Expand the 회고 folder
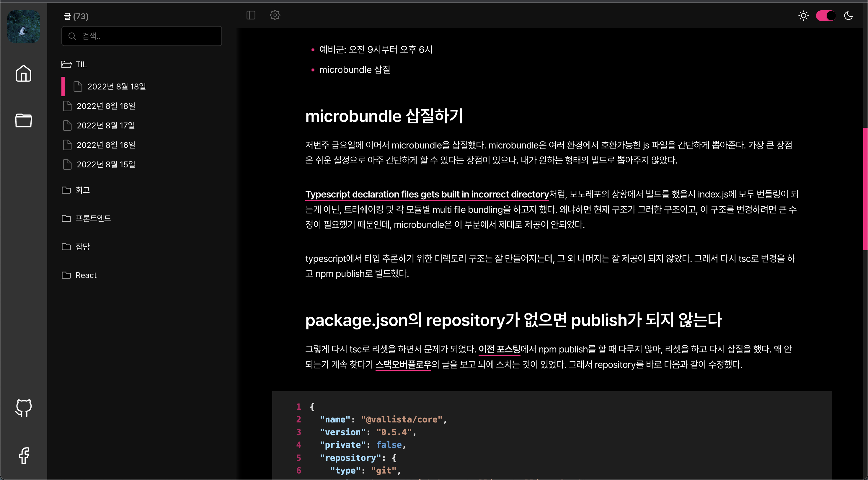 tap(82, 190)
